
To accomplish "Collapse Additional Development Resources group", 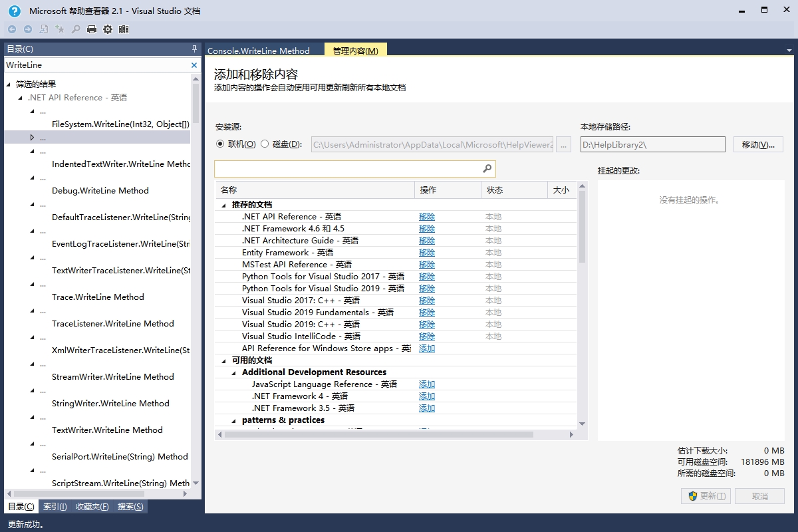I will pyautogui.click(x=234, y=372).
